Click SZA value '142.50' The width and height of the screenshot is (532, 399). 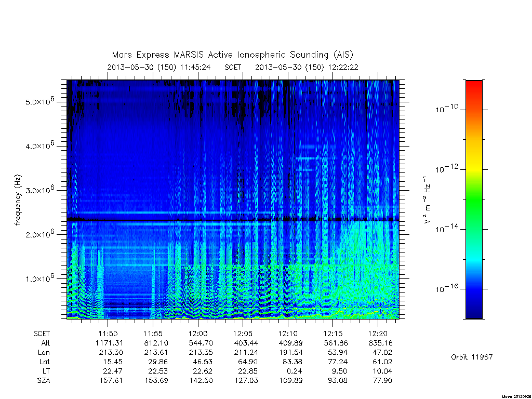(201, 380)
